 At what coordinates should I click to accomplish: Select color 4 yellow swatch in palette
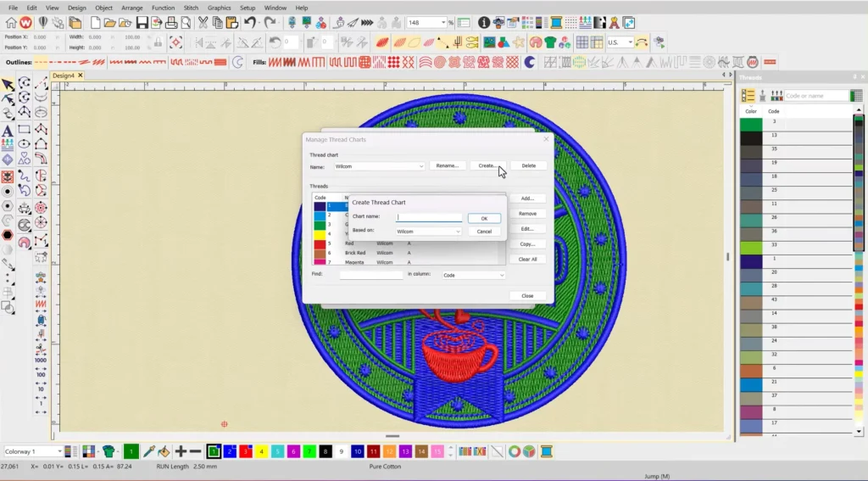(x=261, y=451)
